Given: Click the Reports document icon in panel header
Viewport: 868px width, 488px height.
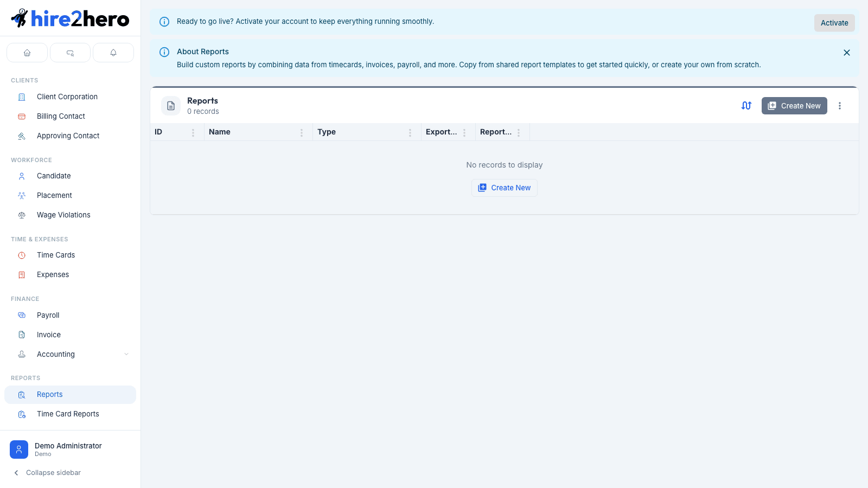Looking at the screenshot, I should click(171, 106).
